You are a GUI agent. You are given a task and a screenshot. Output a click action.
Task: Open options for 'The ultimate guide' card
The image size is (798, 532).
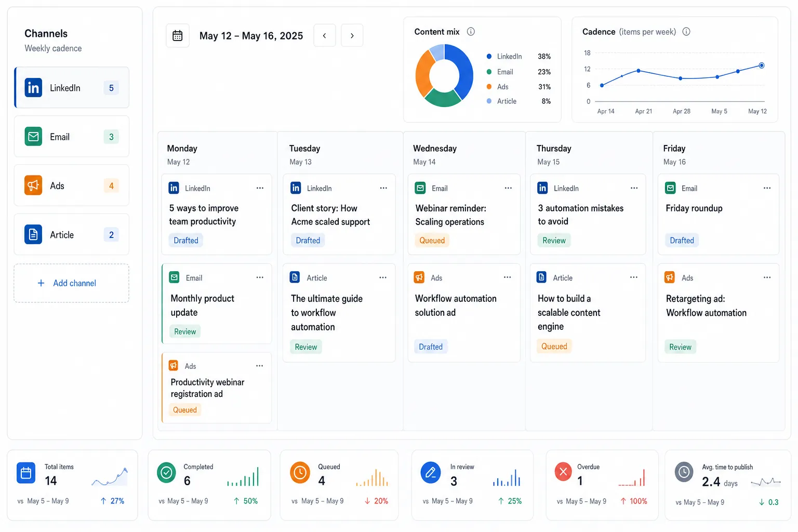[383, 277]
